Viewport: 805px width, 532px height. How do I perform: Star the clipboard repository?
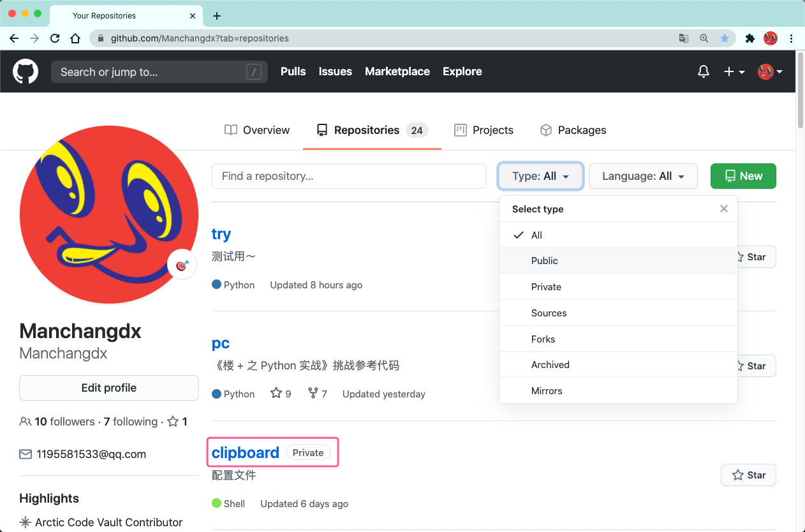(x=749, y=475)
